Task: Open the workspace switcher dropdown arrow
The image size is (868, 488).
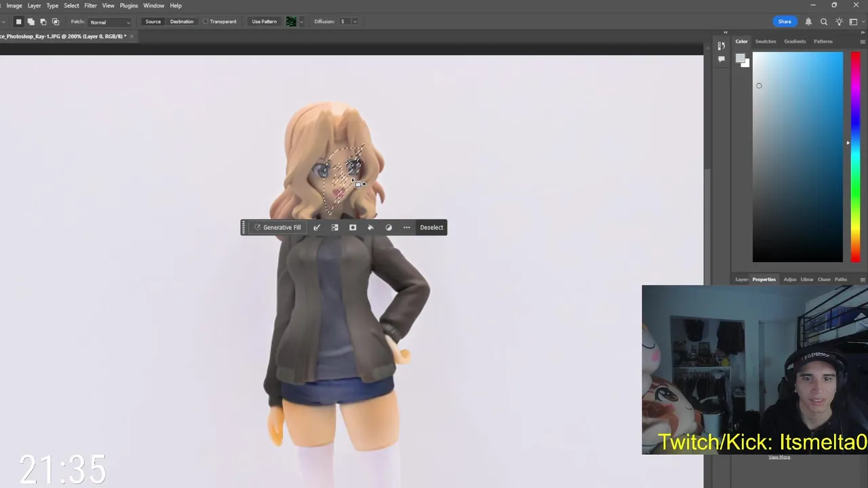Action: [x=862, y=22]
